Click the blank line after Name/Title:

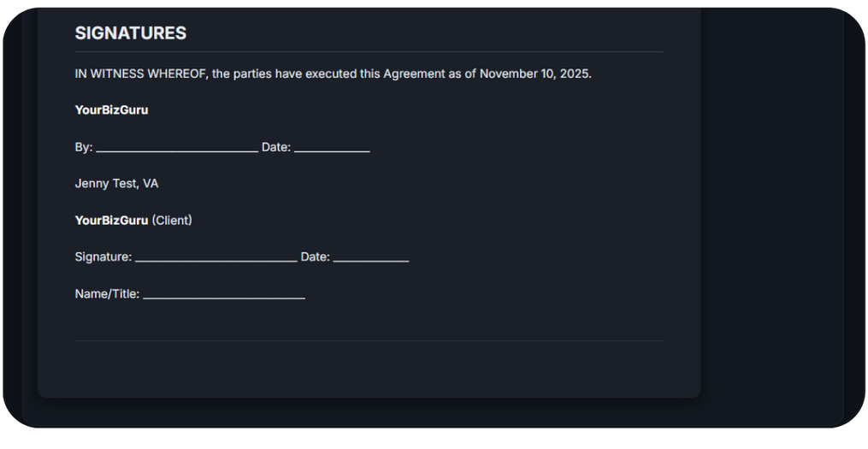pos(224,296)
